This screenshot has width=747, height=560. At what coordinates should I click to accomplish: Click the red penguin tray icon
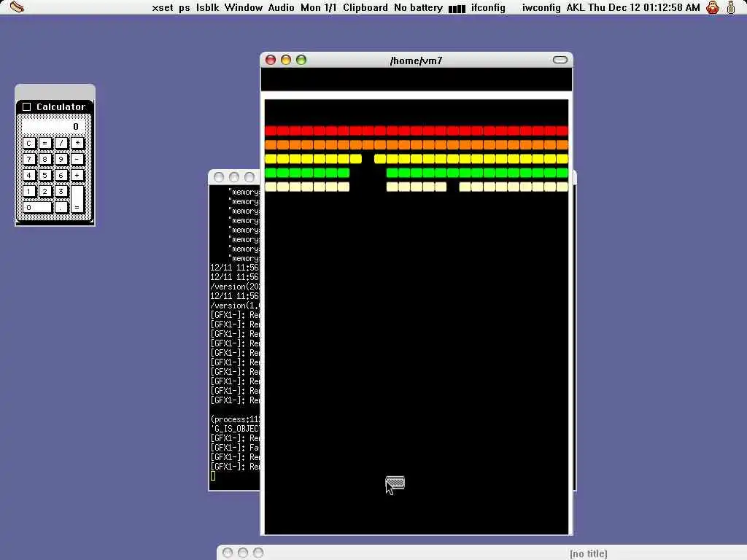click(x=713, y=7)
